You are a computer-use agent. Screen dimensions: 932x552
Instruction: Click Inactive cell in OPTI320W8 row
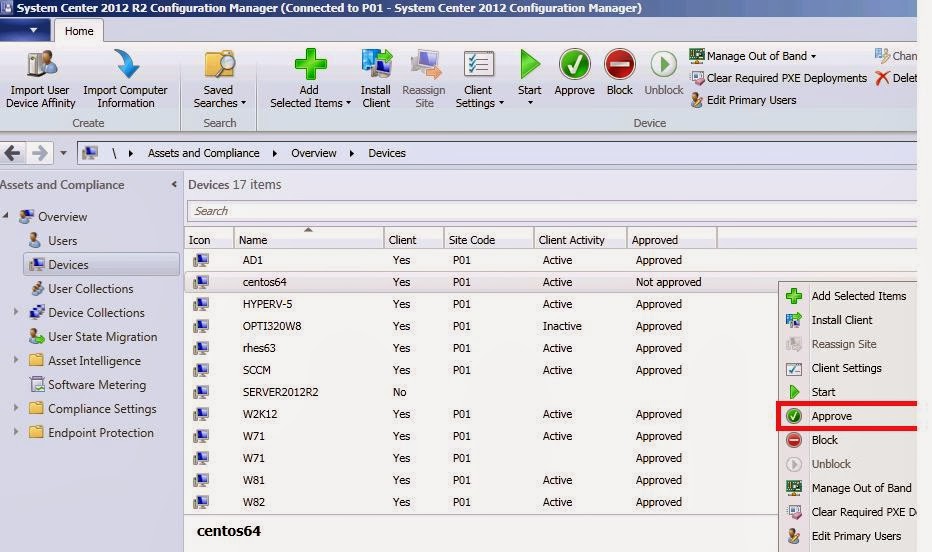(562, 326)
